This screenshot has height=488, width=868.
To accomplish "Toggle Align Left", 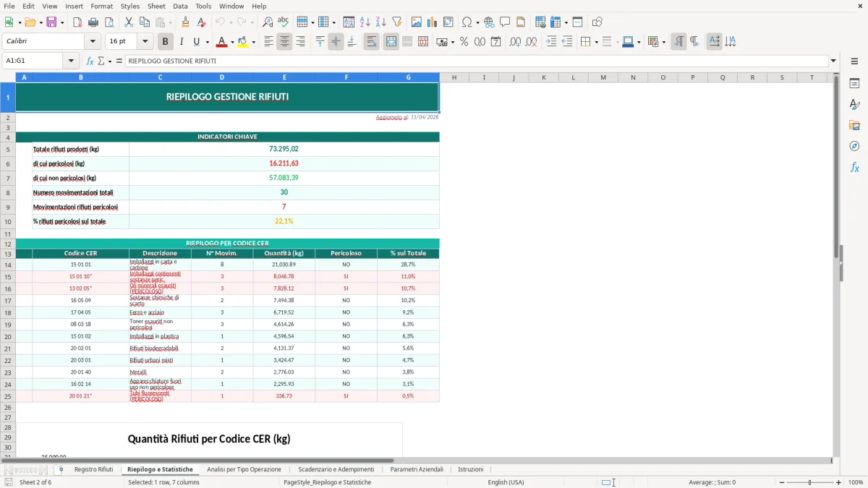I will 268,42.
